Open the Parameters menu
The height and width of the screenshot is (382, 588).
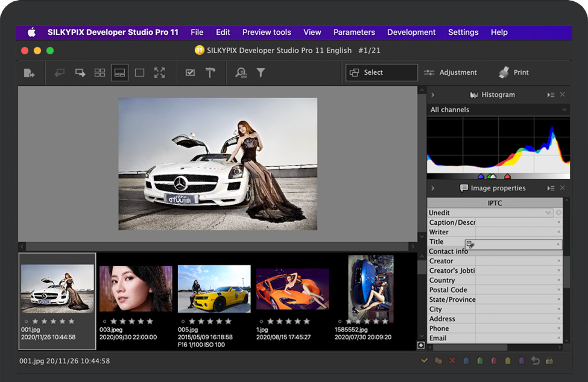point(354,33)
